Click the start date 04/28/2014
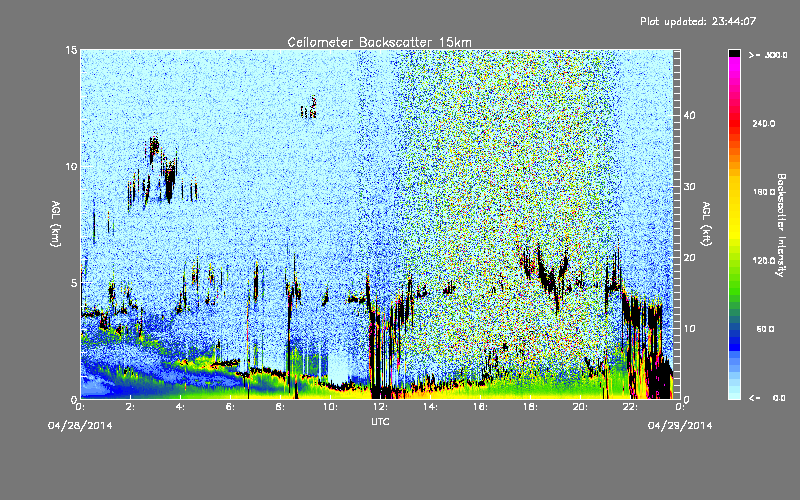 (80, 426)
